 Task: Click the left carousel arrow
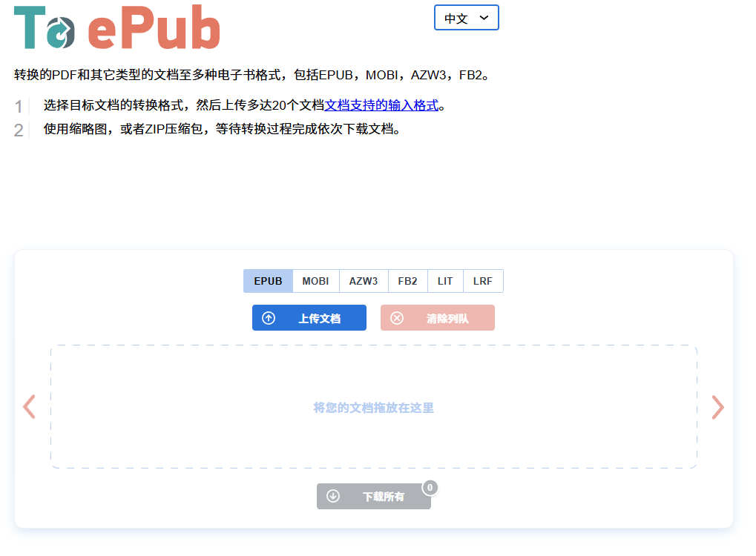(x=29, y=407)
